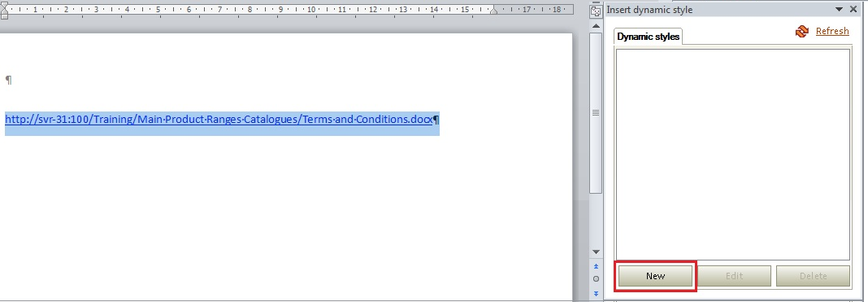Jump to the next page using the double-down arrow

tap(596, 293)
